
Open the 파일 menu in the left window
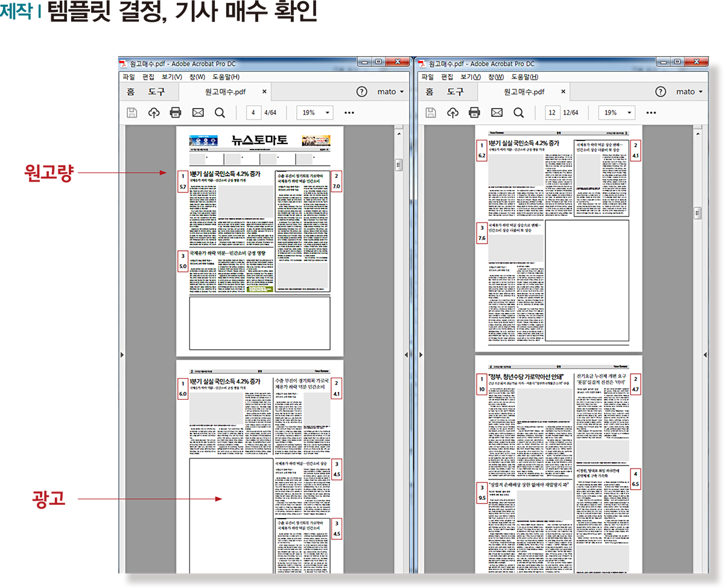[129, 77]
